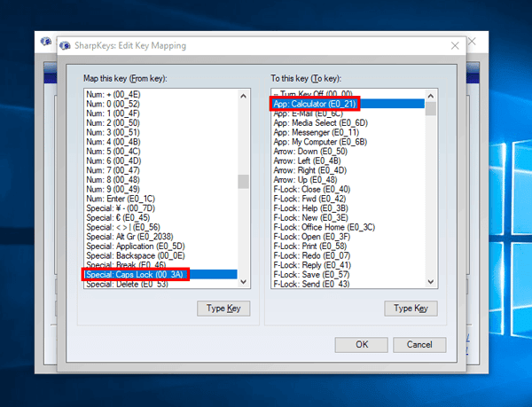The image size is (532, 407).
Task: Click Type Key button under From key list
Action: (223, 309)
